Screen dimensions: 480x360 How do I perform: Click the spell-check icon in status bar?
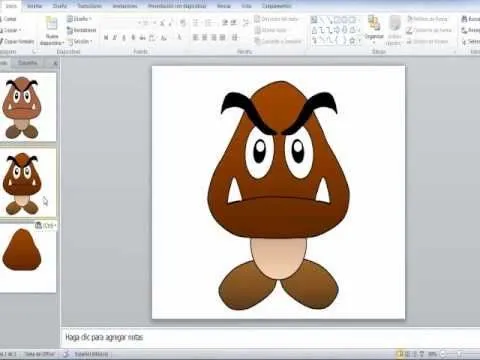tap(66, 354)
